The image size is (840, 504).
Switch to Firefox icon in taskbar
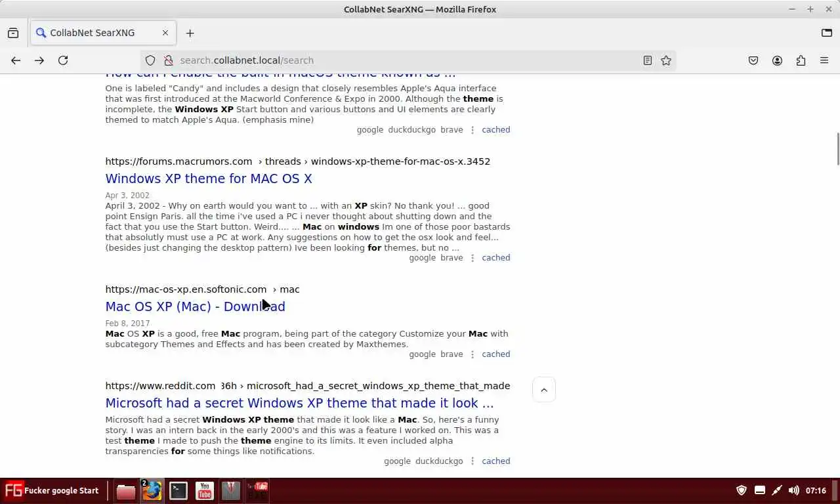point(152,491)
